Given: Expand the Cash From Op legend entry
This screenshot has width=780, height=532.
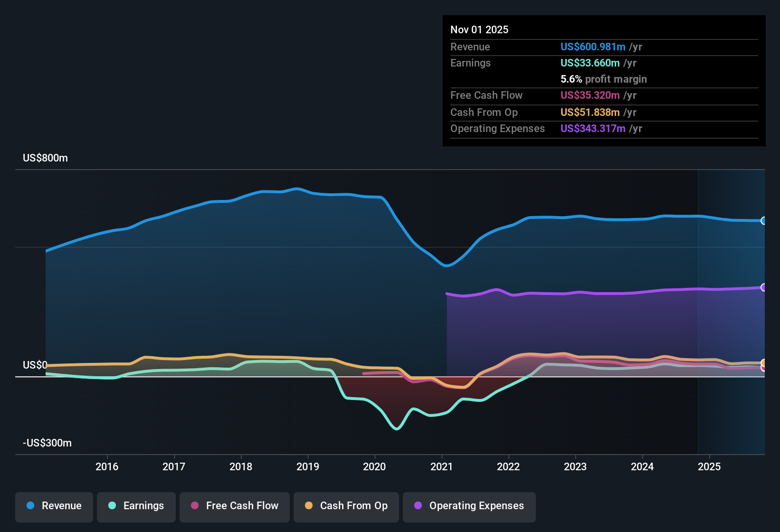Looking at the screenshot, I should point(346,506).
